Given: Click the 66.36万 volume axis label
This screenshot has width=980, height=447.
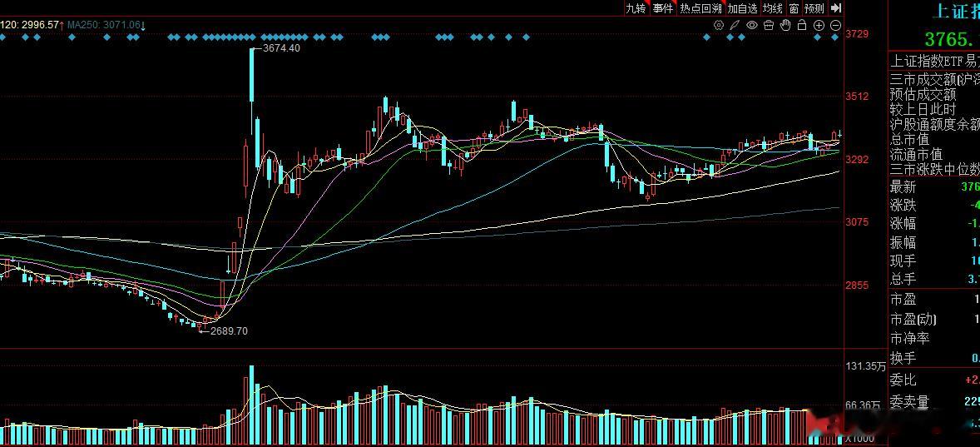Looking at the screenshot, I should [x=864, y=405].
